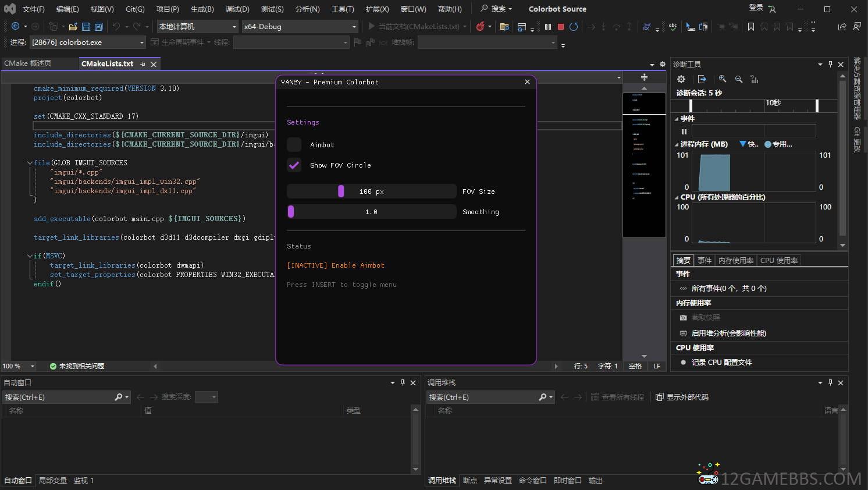This screenshot has height=490, width=868.
Task: Toggle the bookmark icon in toolbar
Action: tap(751, 27)
